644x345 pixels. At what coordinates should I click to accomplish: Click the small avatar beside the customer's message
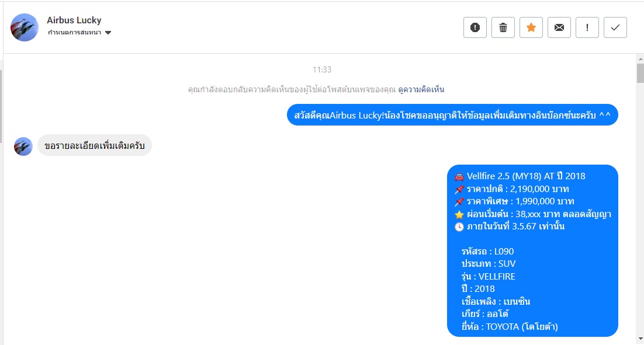click(23, 146)
